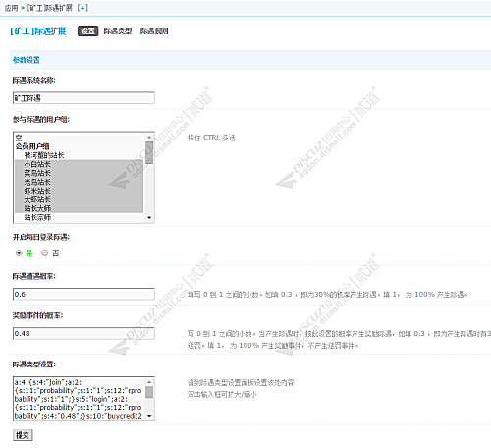
Task: Click the 际遇类型设置 textarea scrollbar thumb
Action: [x=149, y=392]
